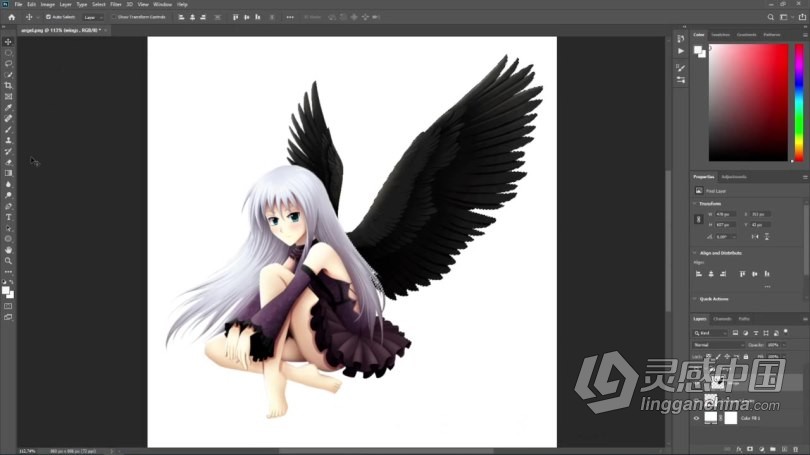The height and width of the screenshot is (455, 810).
Task: Click the Color Fill 1 layer mask thumbnail
Action: 730,418
